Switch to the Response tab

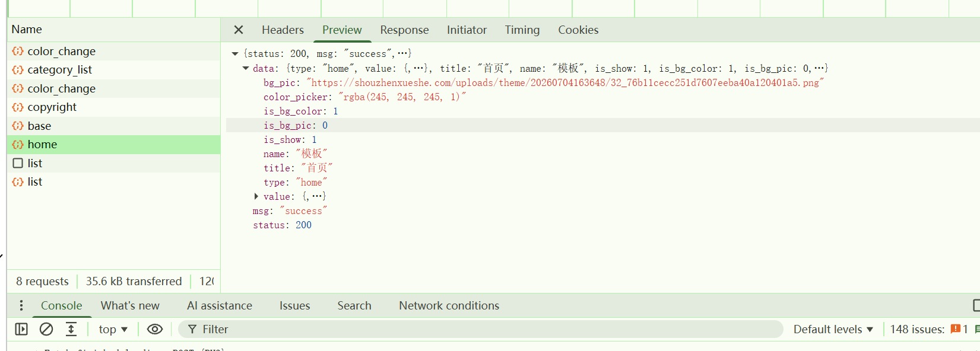point(404,30)
